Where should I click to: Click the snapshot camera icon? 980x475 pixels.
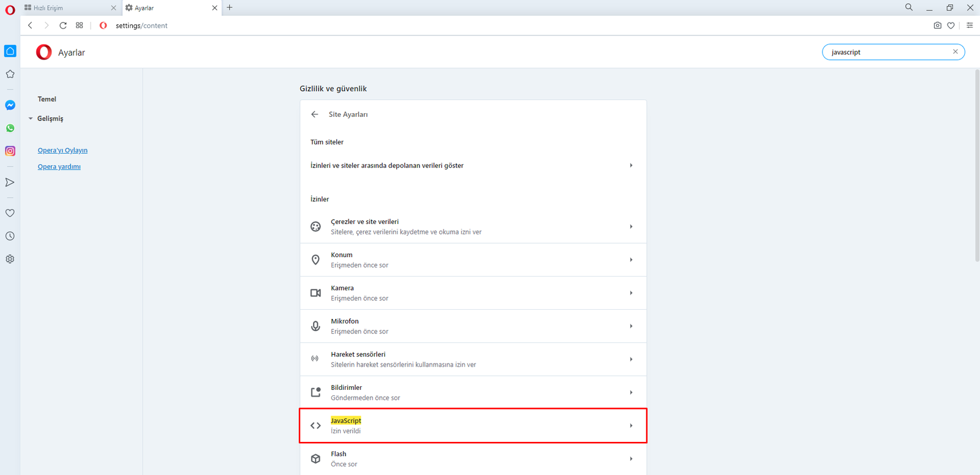point(937,26)
